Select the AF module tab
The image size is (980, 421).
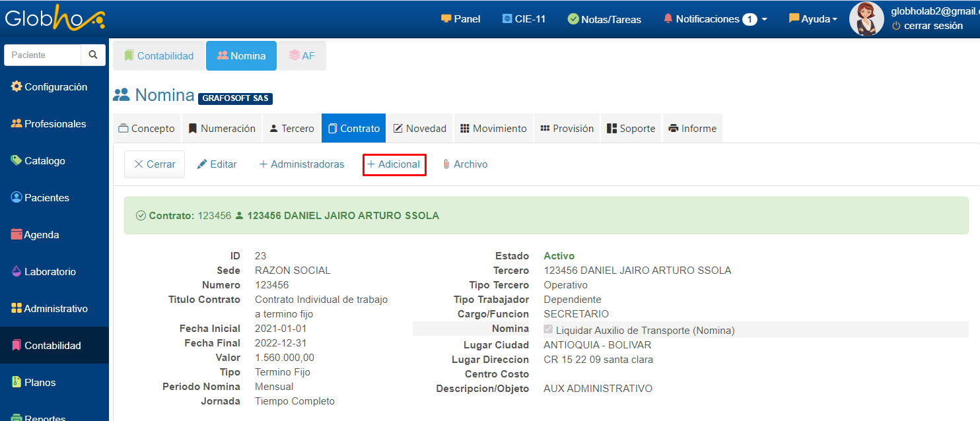coord(302,56)
